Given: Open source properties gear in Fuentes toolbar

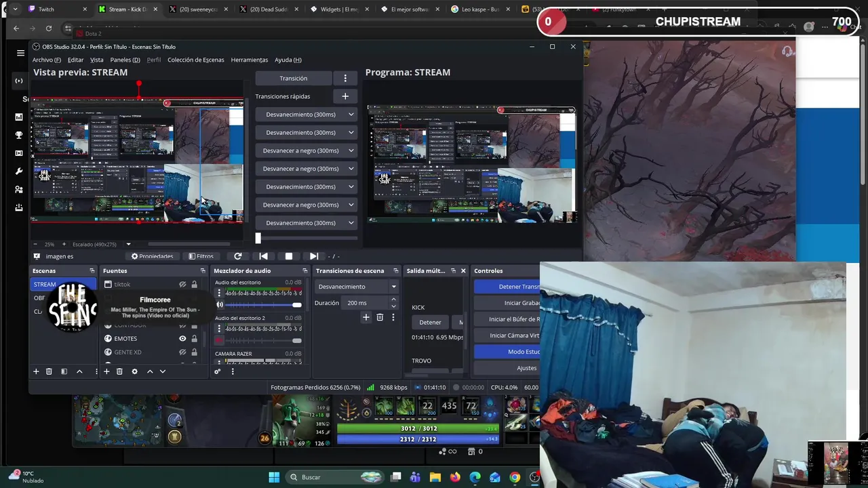Looking at the screenshot, I should pyautogui.click(x=134, y=371).
